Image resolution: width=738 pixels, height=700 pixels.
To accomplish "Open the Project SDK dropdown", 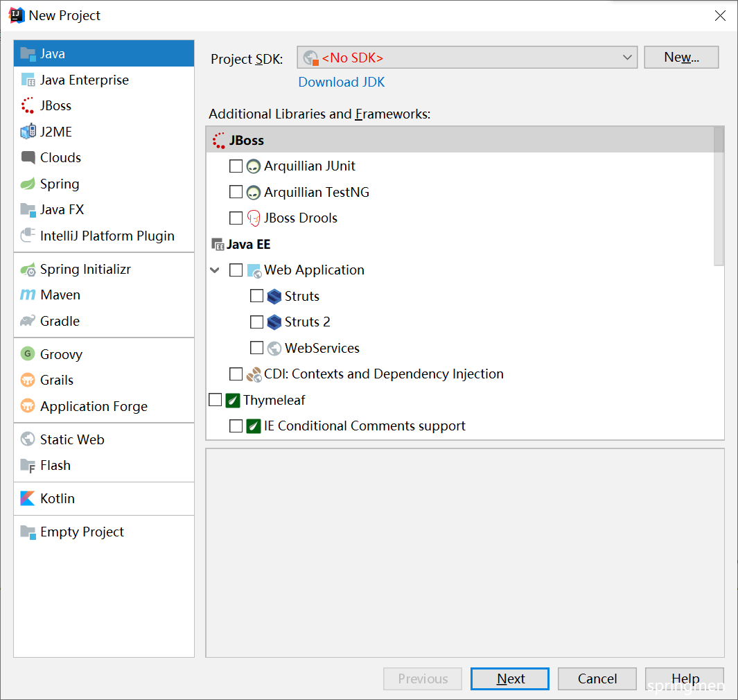I will click(467, 58).
